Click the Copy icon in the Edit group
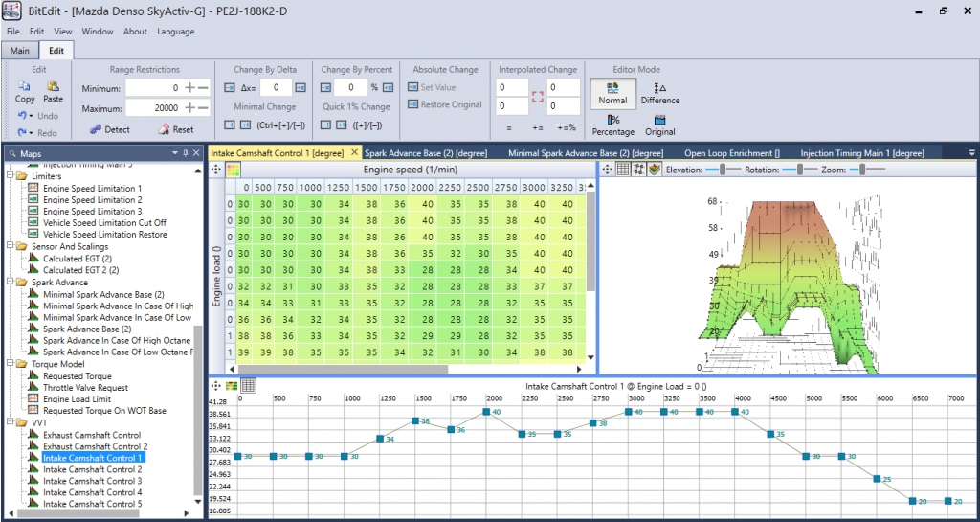 24,86
